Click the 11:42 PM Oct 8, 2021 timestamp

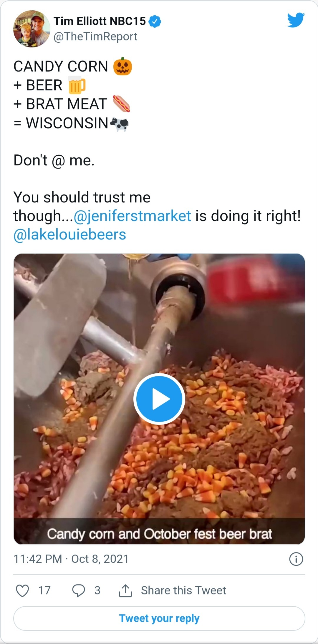coord(71,559)
